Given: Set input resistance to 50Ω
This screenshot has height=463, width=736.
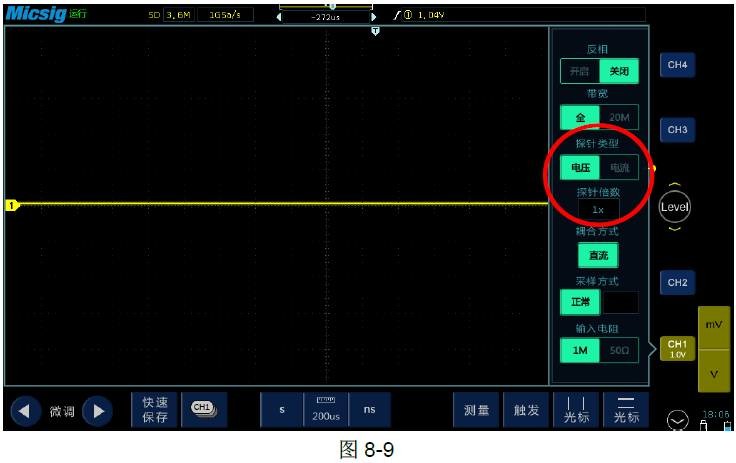Looking at the screenshot, I should point(619,351).
